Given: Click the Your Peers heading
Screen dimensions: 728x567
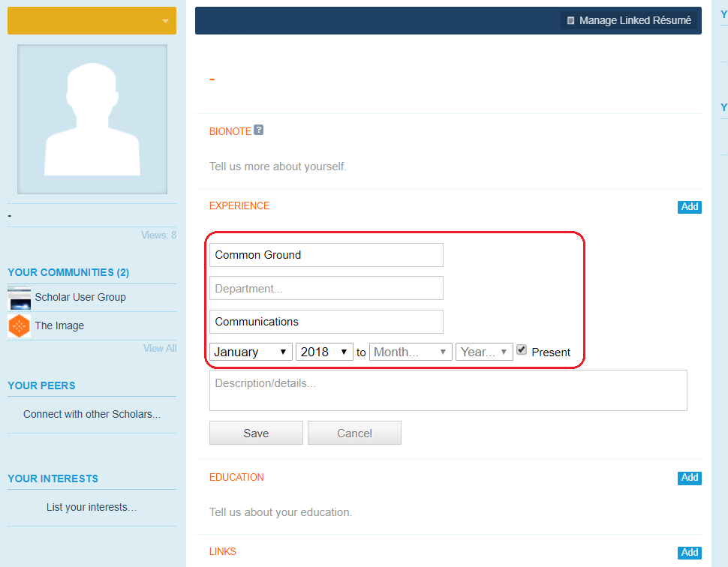Looking at the screenshot, I should coord(41,385).
